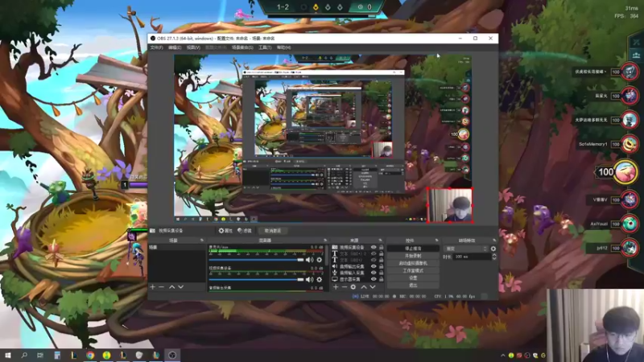Toggle lock on 音频输出采集 source

(x=381, y=266)
